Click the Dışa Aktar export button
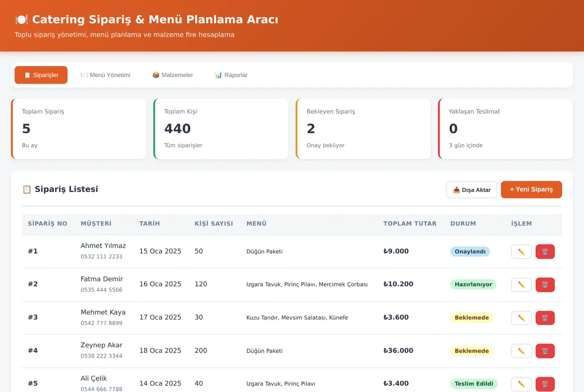 coord(472,190)
